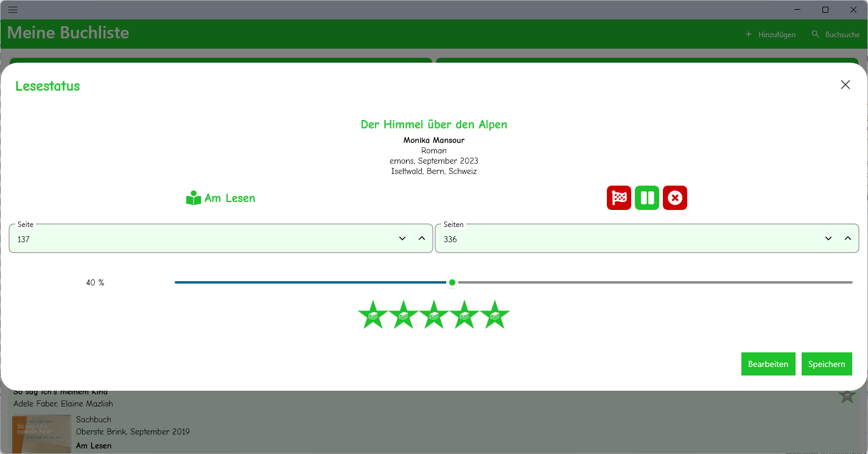Decrease the Seite value with down chevron
868x454 pixels.
coord(402,239)
